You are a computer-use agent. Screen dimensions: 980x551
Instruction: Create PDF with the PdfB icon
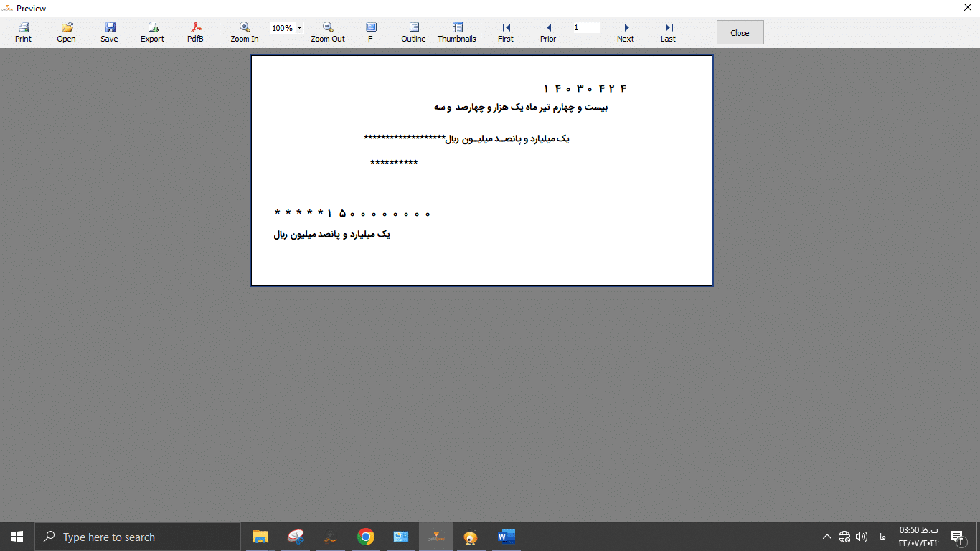[x=195, y=32]
